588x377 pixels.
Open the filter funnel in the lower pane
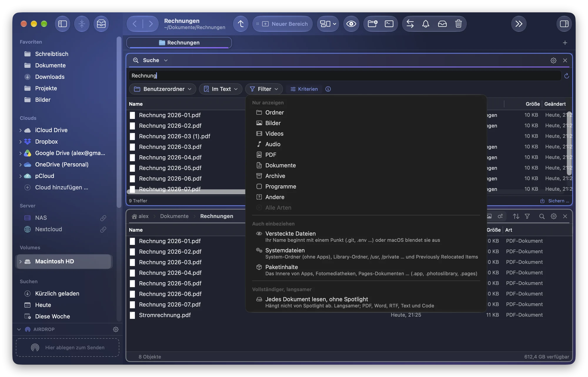click(527, 216)
